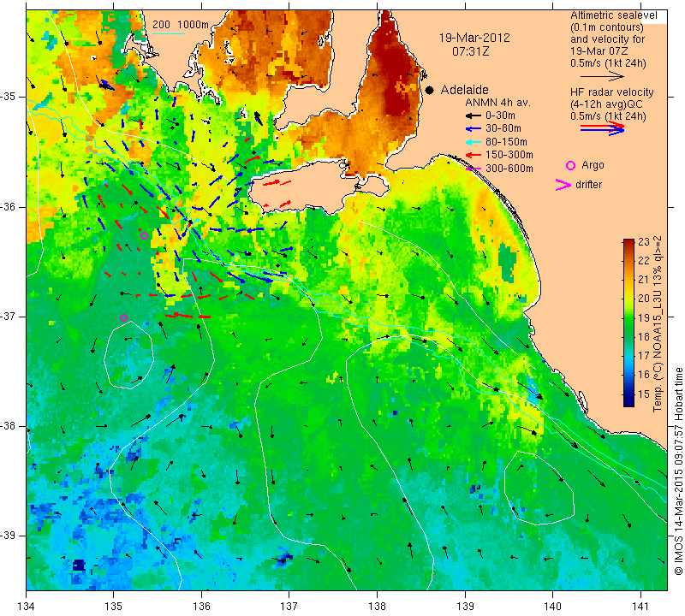Click the colorbar tick label 17

[644, 356]
